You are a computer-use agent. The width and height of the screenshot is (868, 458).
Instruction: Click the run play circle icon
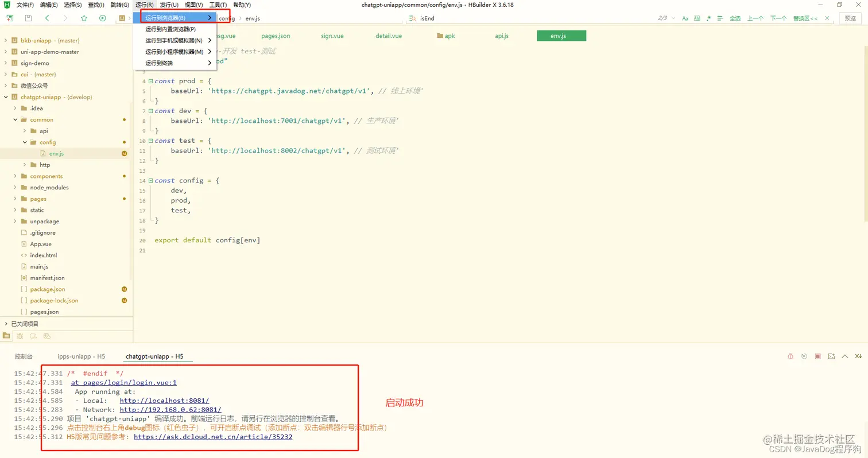[x=102, y=18]
